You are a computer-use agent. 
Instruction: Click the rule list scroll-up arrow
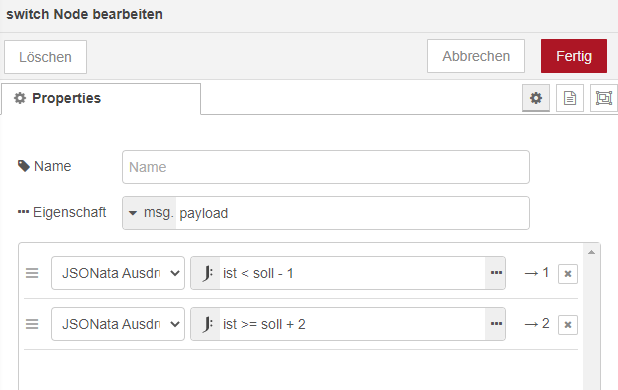[x=591, y=252]
